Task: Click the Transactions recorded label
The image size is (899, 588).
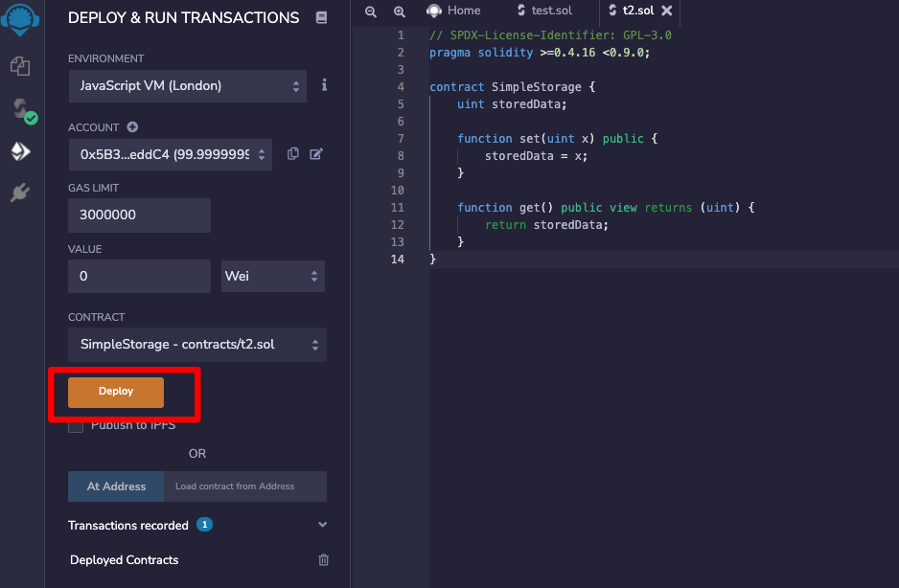Action: point(127,525)
